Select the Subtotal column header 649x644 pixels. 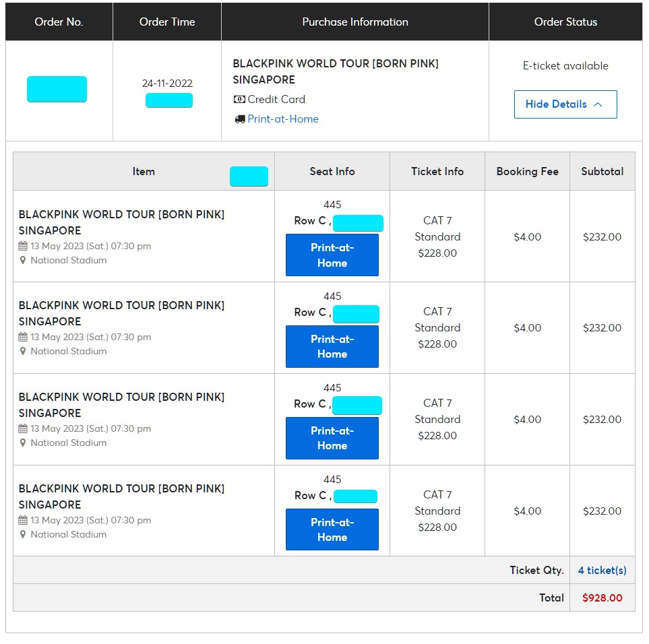point(602,172)
